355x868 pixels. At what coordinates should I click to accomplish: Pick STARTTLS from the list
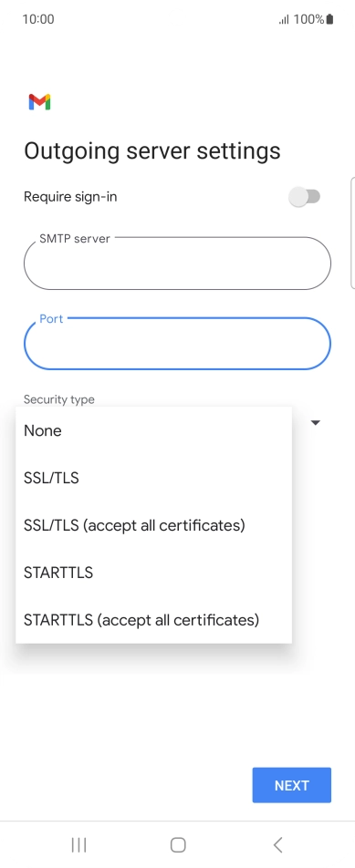tap(154, 573)
